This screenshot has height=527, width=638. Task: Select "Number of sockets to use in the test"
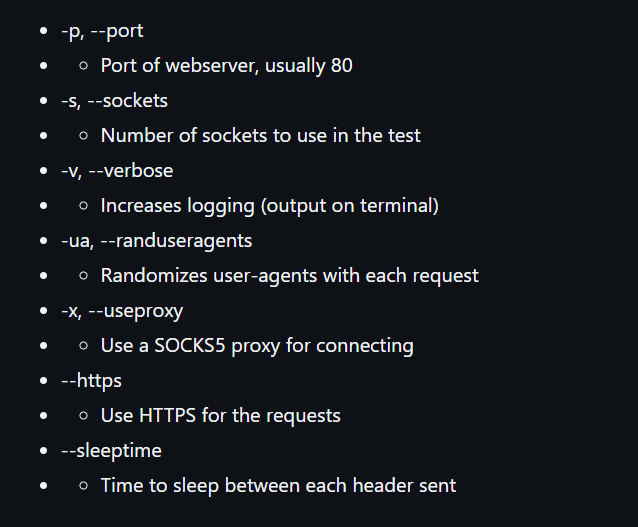[x=260, y=136]
